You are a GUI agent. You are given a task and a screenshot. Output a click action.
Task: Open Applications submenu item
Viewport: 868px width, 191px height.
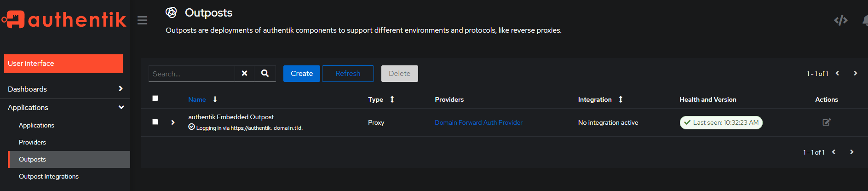pos(36,125)
